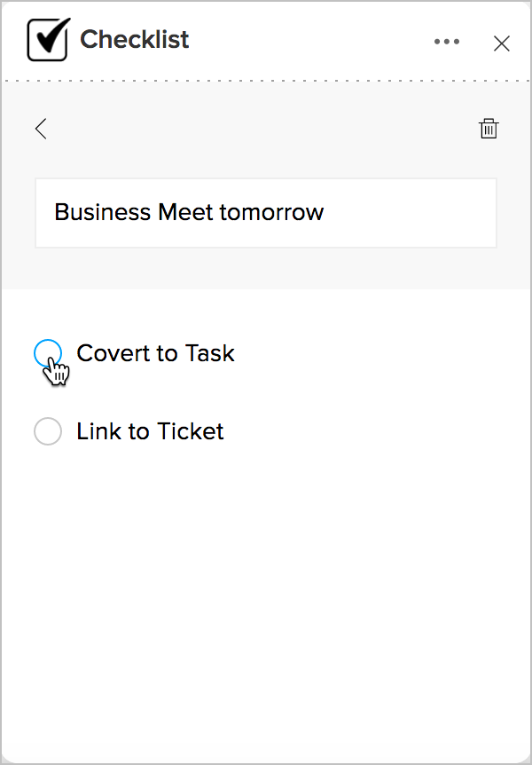Tap the black checkbox app icon beside Checklist
Viewport: 532px width, 765px height.
48,40
